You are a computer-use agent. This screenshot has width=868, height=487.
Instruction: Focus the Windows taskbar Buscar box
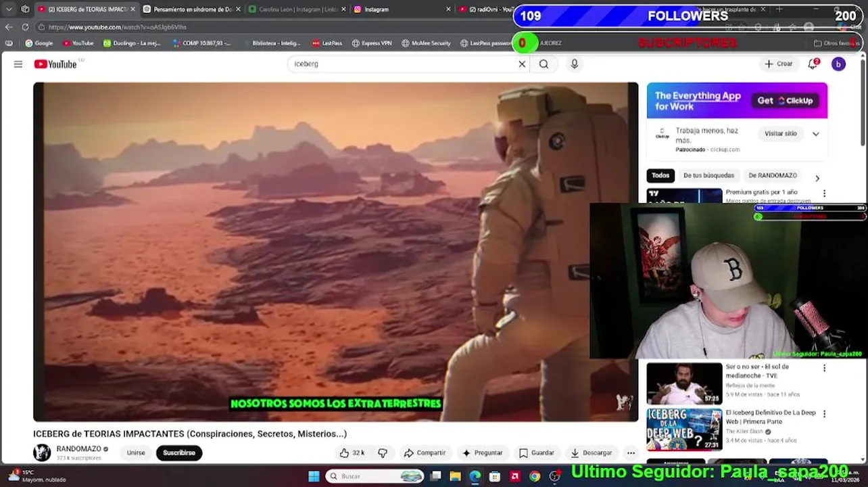coord(376,476)
